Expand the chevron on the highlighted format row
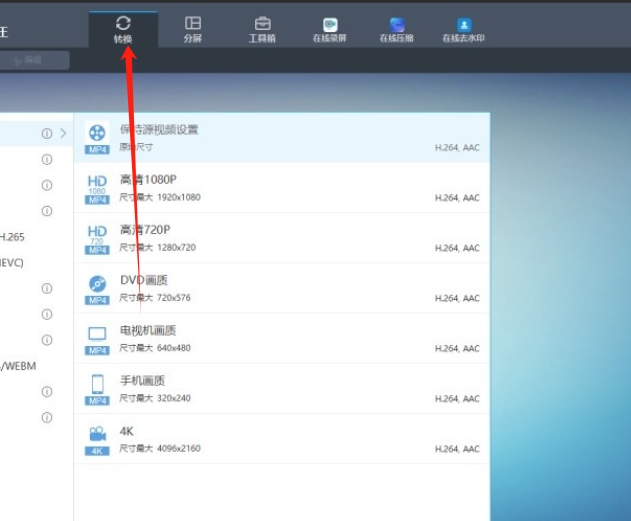631x521 pixels. (x=63, y=133)
